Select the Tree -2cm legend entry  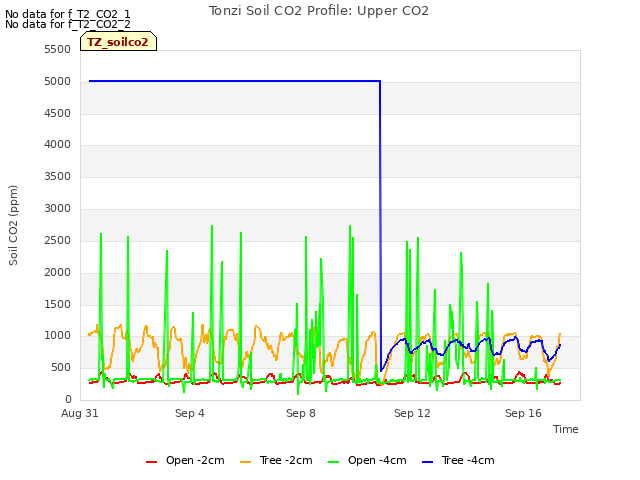pos(276,461)
